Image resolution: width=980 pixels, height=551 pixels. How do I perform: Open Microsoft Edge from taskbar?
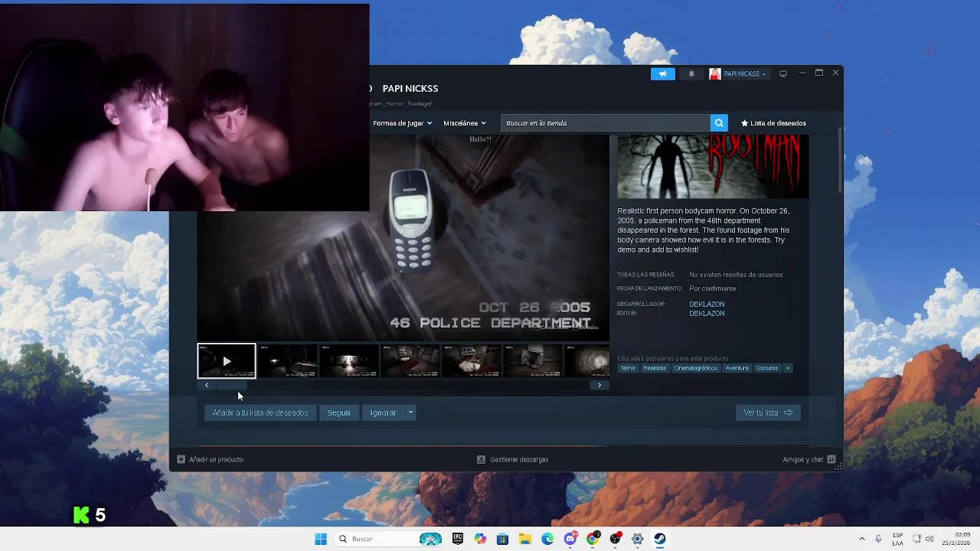click(x=547, y=539)
